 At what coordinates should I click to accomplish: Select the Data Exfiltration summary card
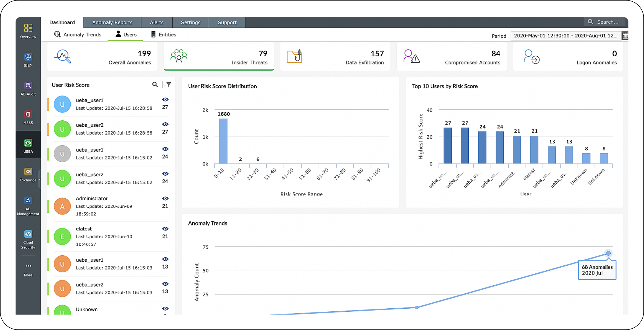(x=335, y=56)
